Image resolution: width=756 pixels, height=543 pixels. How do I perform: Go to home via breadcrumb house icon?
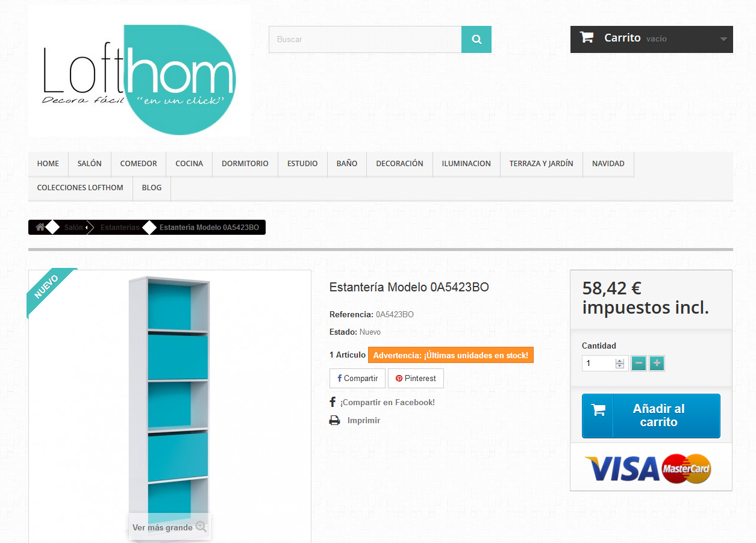pyautogui.click(x=40, y=228)
